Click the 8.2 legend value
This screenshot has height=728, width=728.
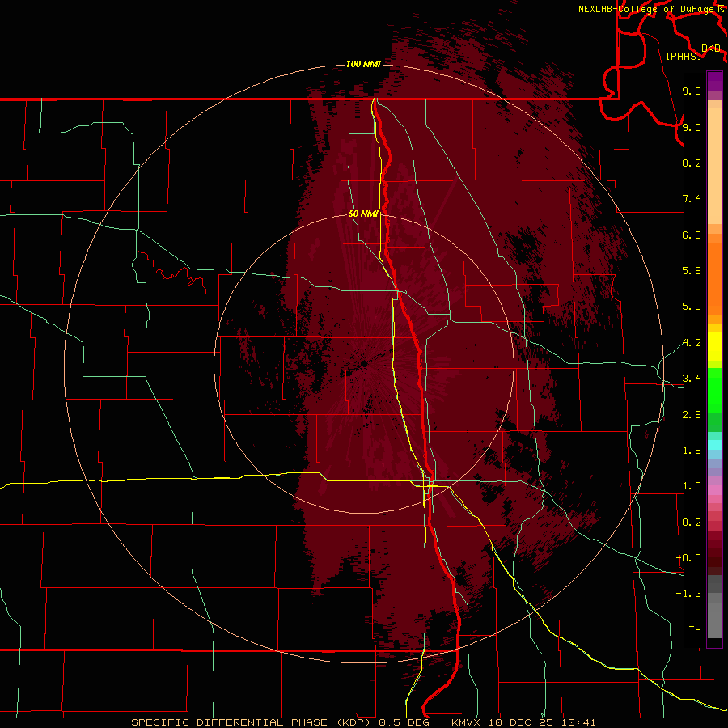692,163
